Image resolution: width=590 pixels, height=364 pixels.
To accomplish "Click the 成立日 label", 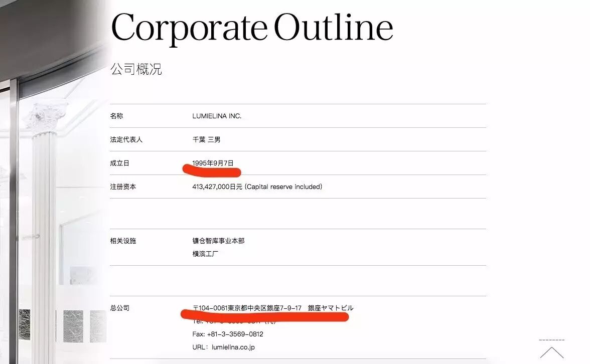I will point(119,163).
